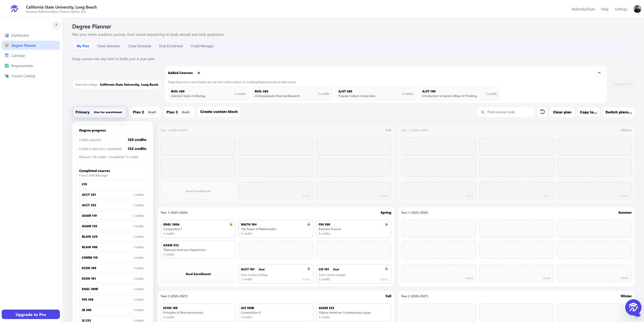Click the reset/undo arrow icon next to search
Image resolution: width=644 pixels, height=322 pixels.
point(542,112)
